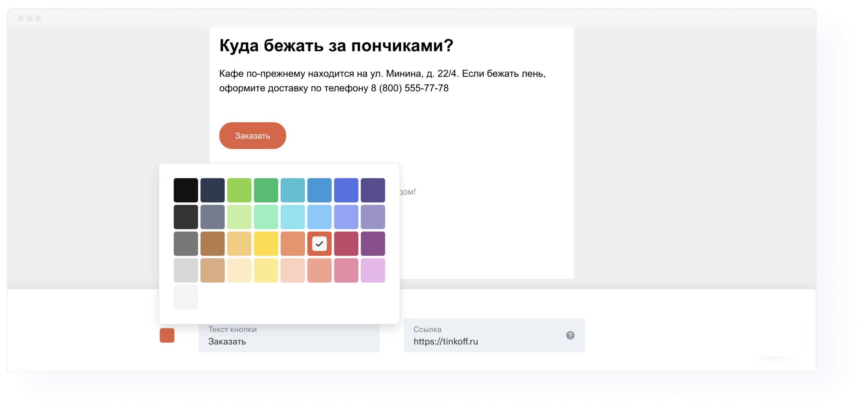Image resolution: width=868 pixels, height=415 pixels.
Task: Click the orange Заказать button
Action: click(252, 136)
